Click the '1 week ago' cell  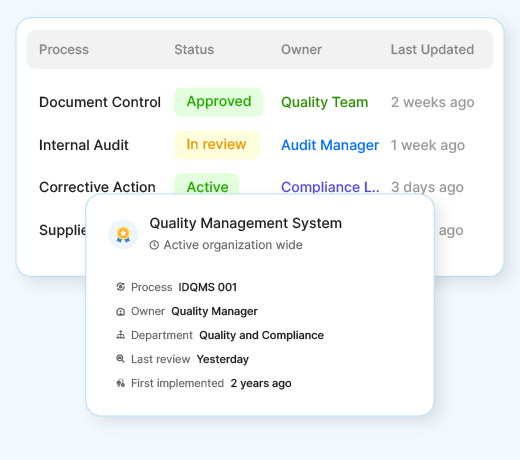428,145
